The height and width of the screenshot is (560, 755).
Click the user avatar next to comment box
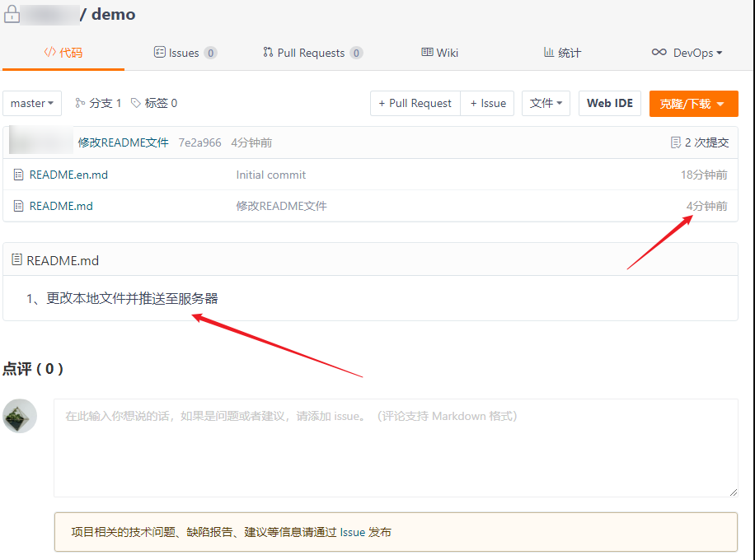pos(20,416)
